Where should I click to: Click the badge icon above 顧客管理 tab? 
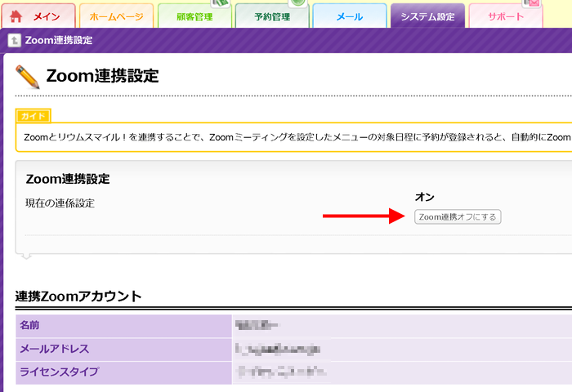click(221, 3)
